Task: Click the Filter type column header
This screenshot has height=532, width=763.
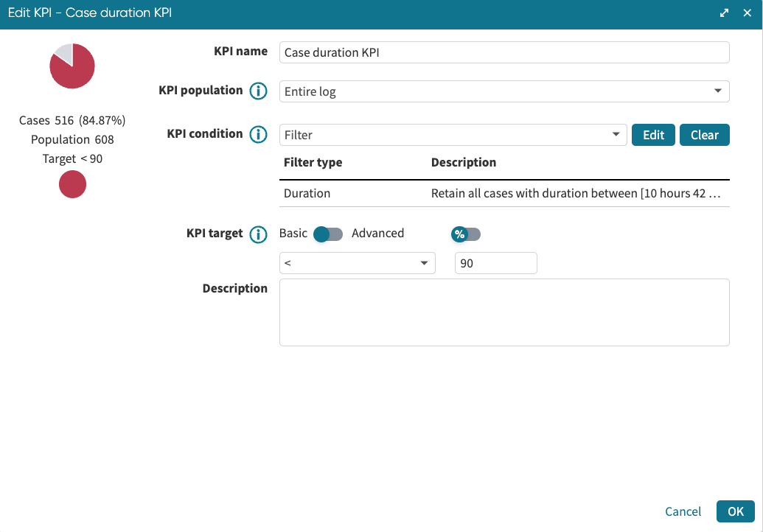Action: [x=313, y=162]
